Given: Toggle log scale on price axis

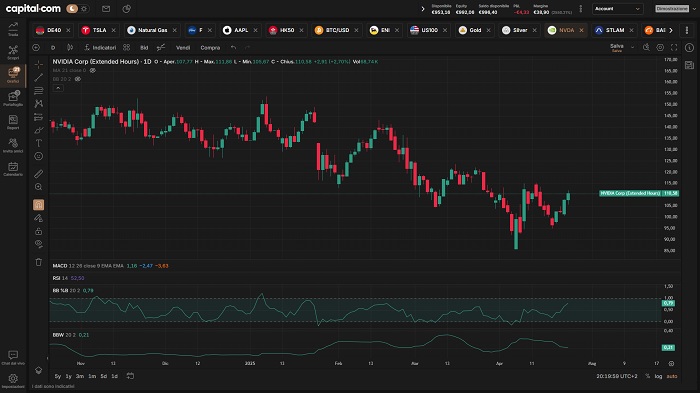Looking at the screenshot, I should [x=658, y=376].
